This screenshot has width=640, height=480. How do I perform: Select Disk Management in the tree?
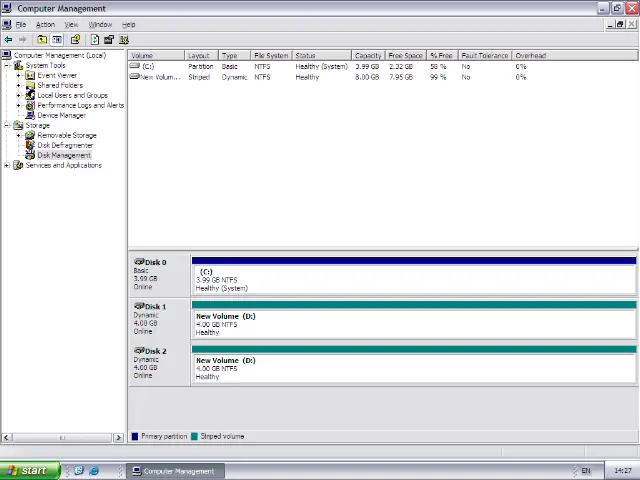(x=64, y=156)
